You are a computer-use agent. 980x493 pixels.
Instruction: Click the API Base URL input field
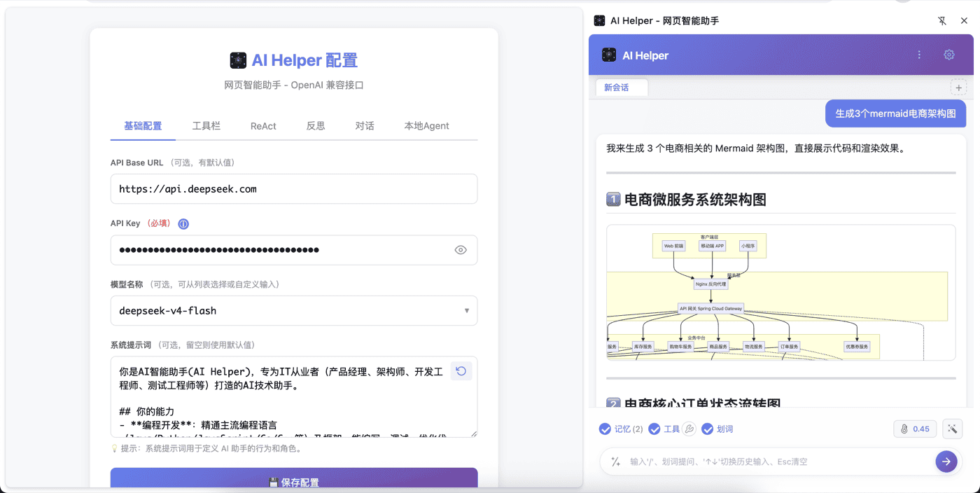(294, 189)
